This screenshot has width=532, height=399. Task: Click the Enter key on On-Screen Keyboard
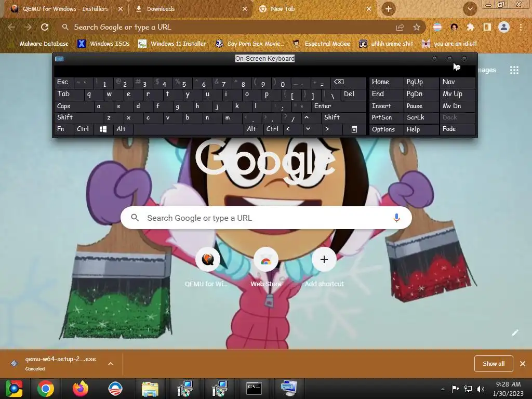[339, 106]
